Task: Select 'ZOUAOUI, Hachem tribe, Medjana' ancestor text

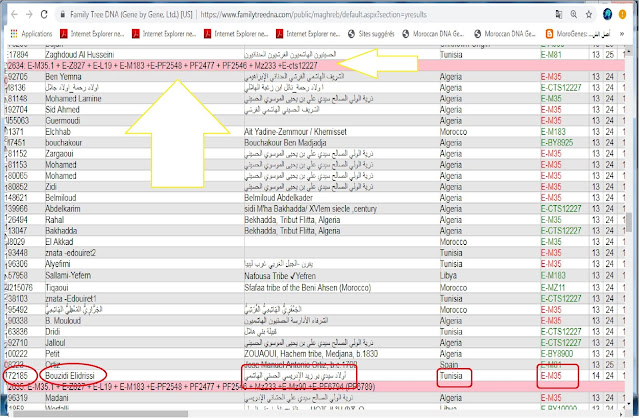Action: click(311, 354)
